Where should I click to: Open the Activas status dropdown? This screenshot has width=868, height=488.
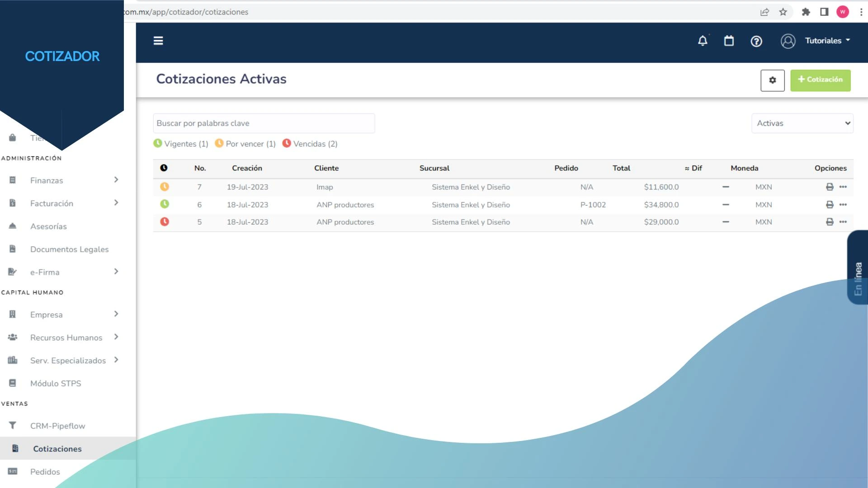click(x=802, y=123)
